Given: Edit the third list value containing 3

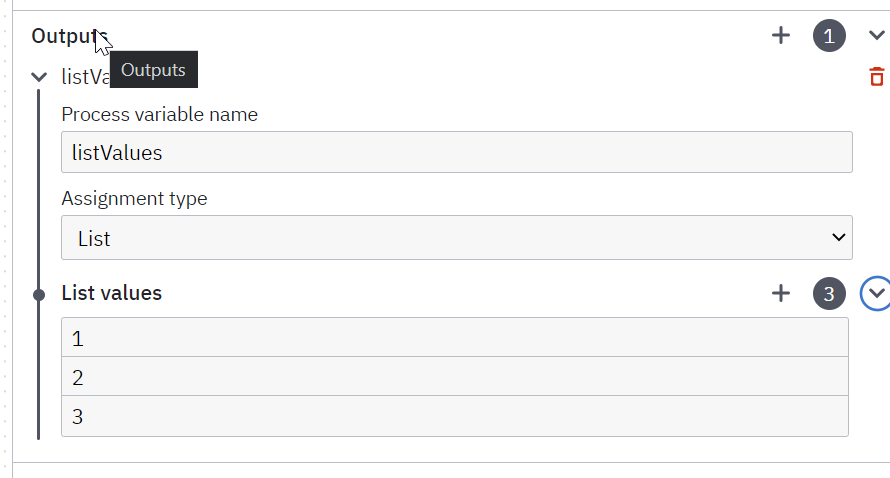Looking at the screenshot, I should coord(455,416).
